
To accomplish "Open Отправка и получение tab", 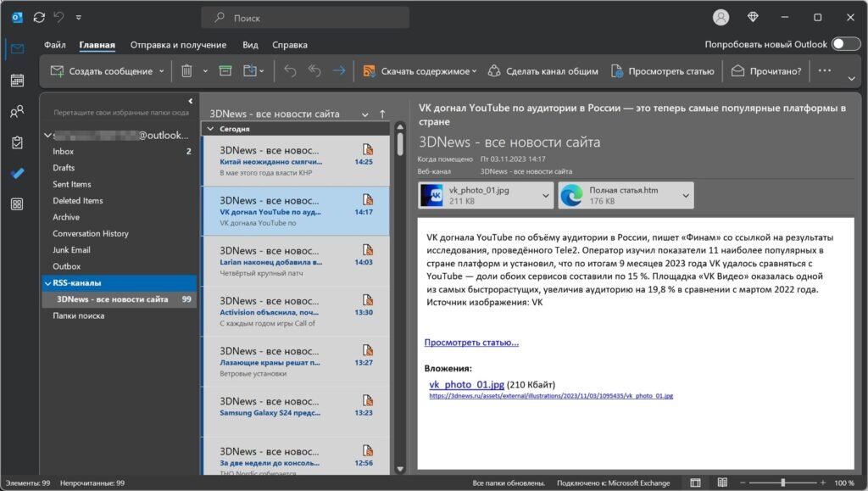I will point(178,45).
